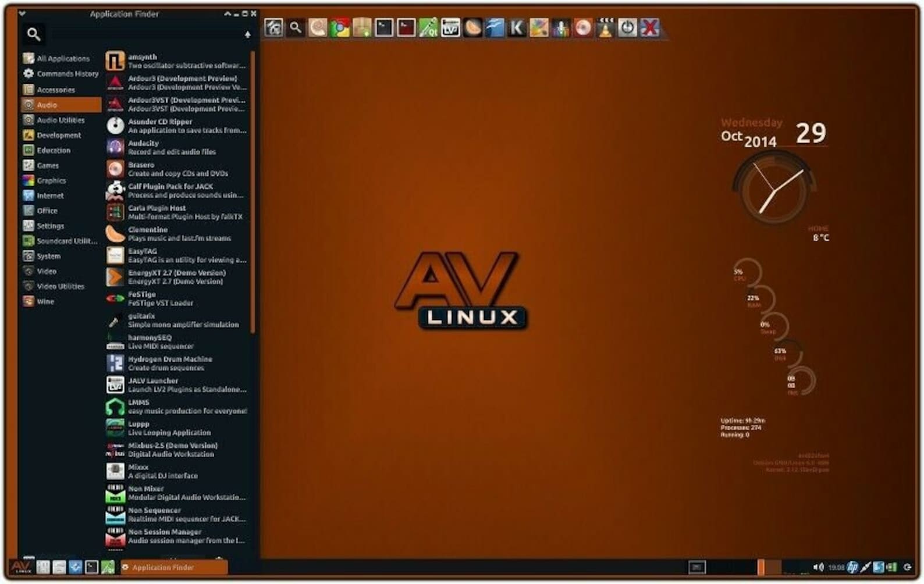Click the HP icon in the system tray
The image size is (924, 584).
coord(852,567)
